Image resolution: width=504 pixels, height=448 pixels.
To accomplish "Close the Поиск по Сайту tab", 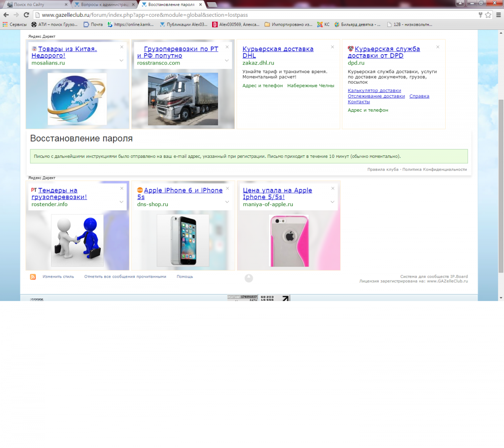I will [66, 5].
